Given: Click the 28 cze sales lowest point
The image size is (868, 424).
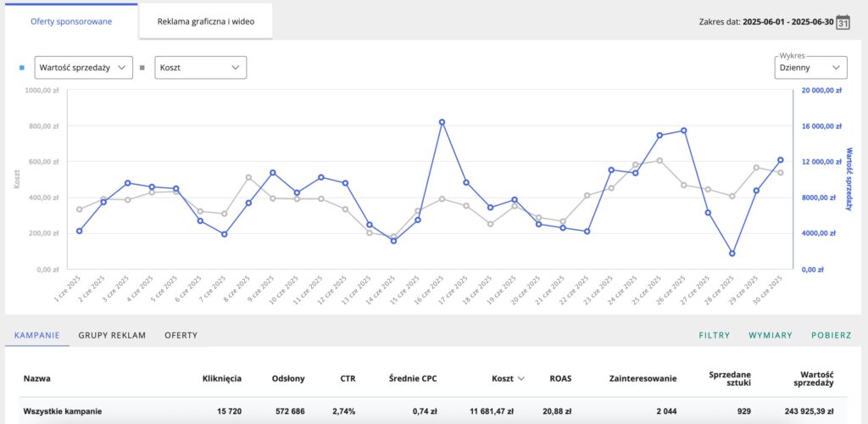Looking at the screenshot, I should coord(732,253).
